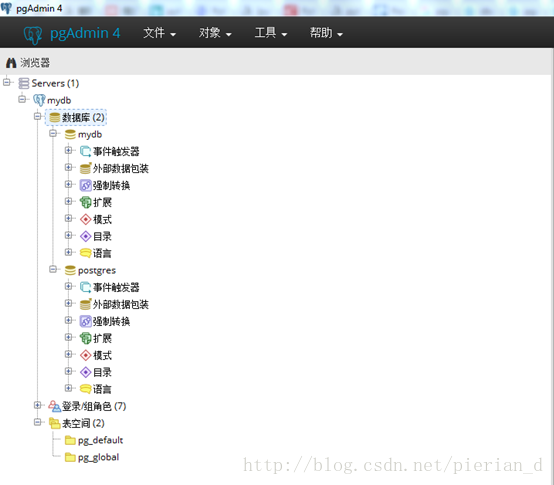This screenshot has height=485, width=554.
Task: Expand 模式 under postgres database
Action: tap(69, 354)
